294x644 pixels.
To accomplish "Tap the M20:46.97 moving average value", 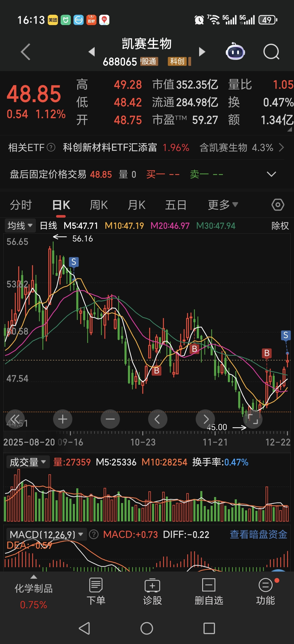I will [x=170, y=226].
